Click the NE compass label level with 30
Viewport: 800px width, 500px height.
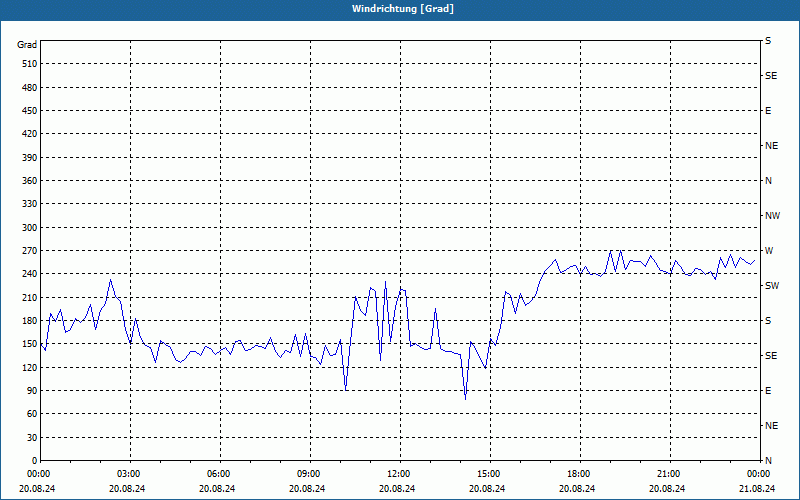coord(771,426)
